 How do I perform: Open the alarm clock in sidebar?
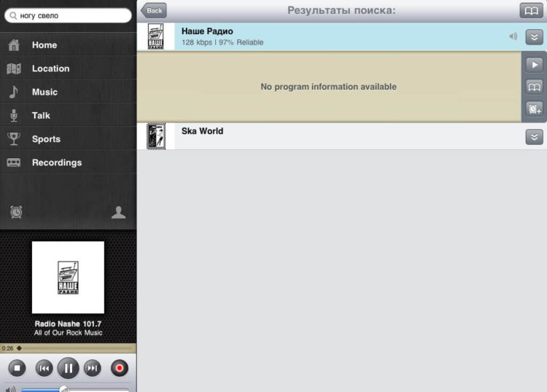tap(16, 212)
